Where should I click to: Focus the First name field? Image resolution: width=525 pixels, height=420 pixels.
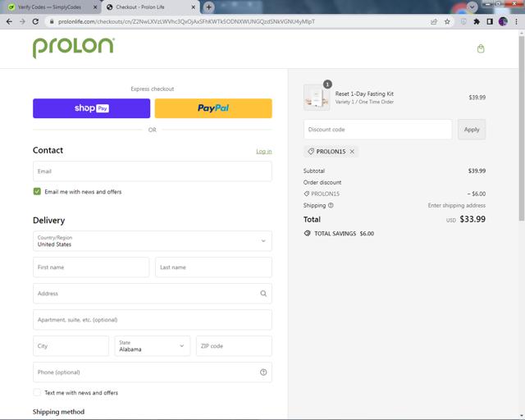tap(91, 267)
